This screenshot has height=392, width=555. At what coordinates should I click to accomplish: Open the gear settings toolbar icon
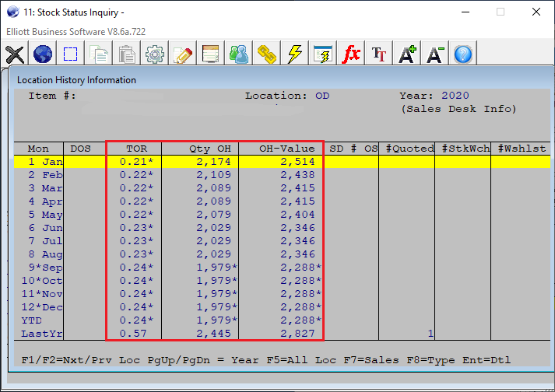tap(155, 54)
